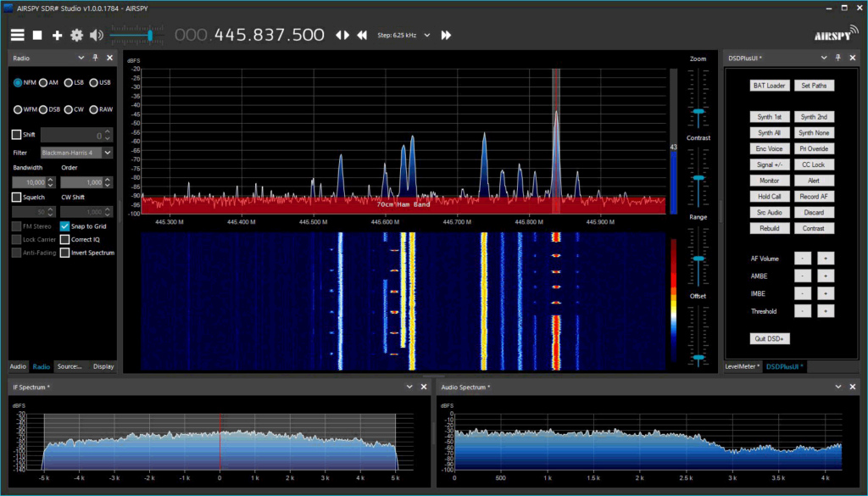868x496 pixels.
Task: Close the Radio panel
Action: (109, 58)
